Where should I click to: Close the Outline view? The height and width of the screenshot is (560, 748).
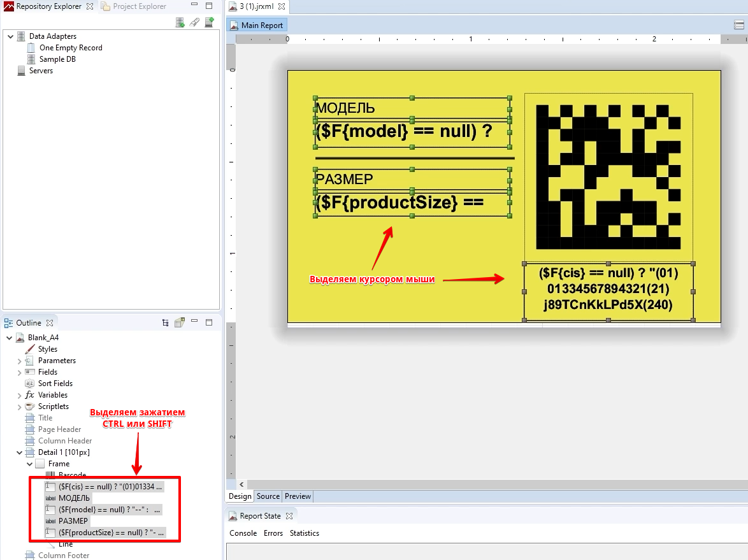pos(50,323)
